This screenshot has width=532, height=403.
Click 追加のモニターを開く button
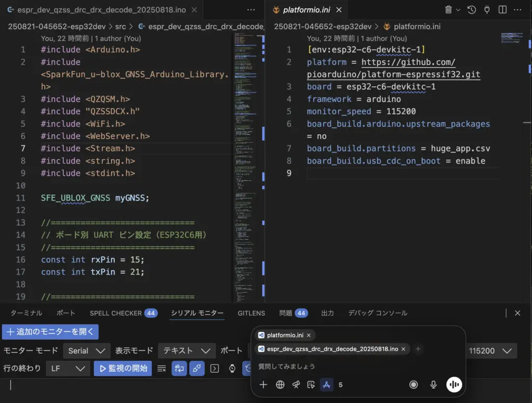[x=50, y=331]
